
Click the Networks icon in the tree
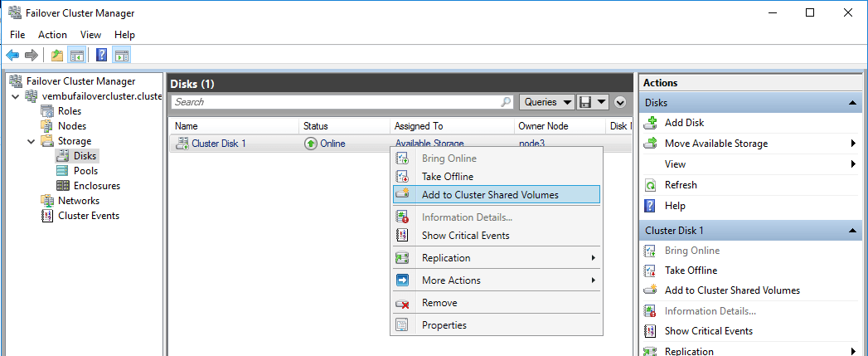click(47, 201)
